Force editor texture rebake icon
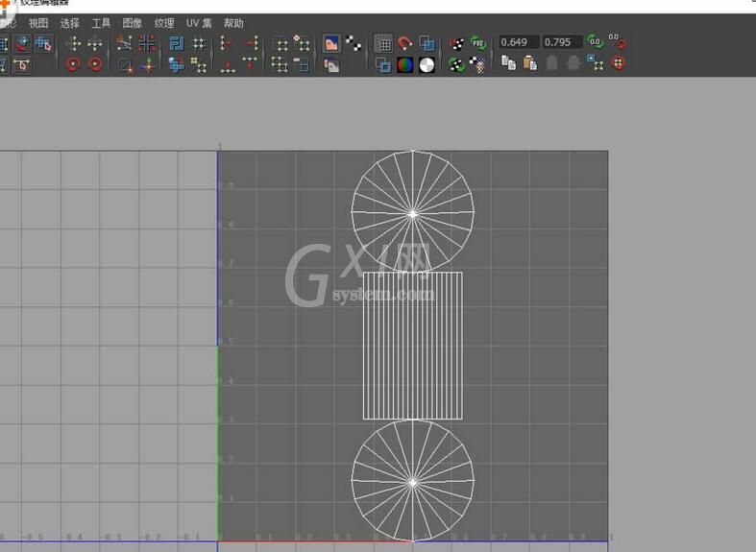This screenshot has width=756, height=552. [456, 64]
